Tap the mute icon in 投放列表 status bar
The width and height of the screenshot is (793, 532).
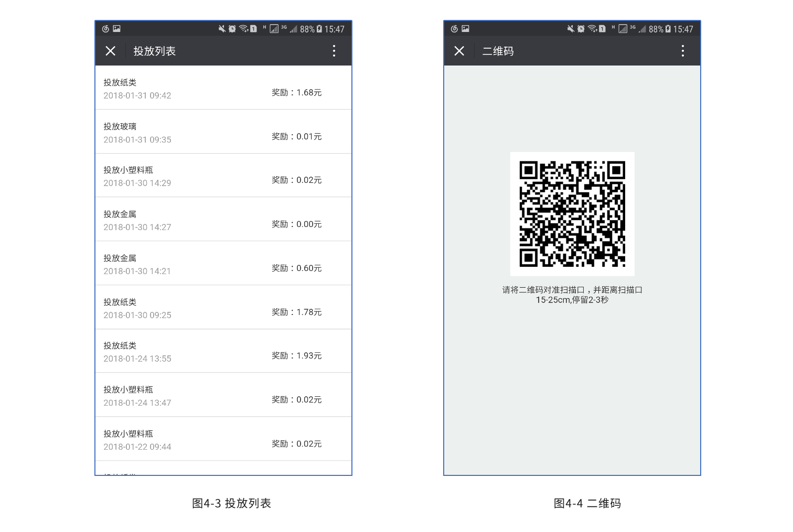click(222, 29)
